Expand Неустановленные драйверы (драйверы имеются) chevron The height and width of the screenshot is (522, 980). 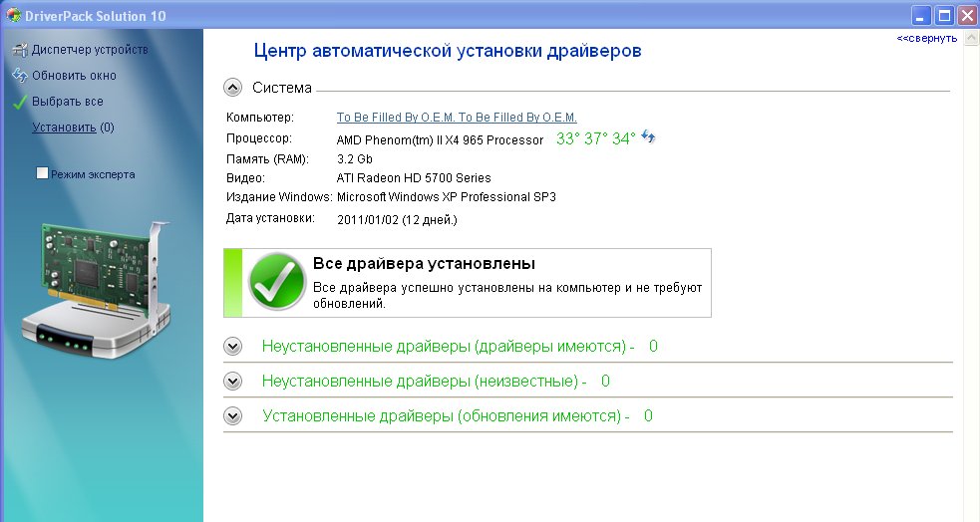(232, 347)
